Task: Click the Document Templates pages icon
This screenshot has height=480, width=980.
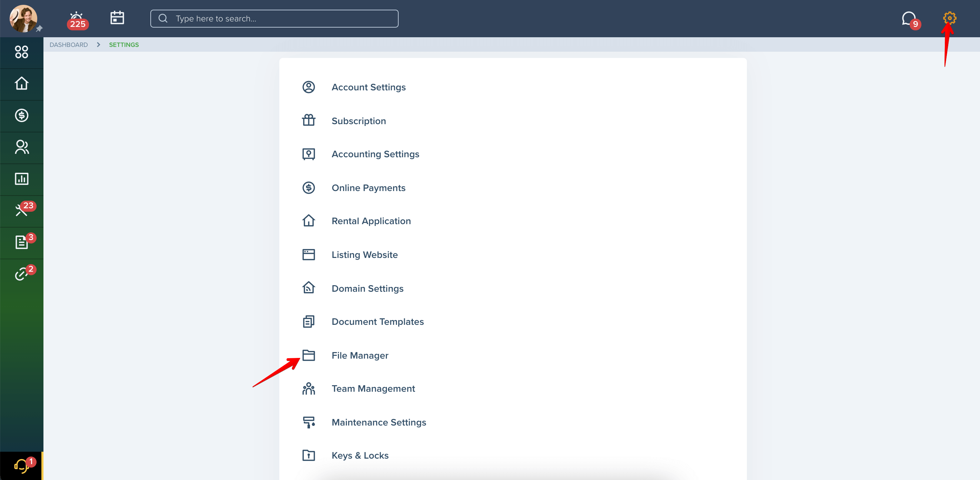Action: click(309, 321)
